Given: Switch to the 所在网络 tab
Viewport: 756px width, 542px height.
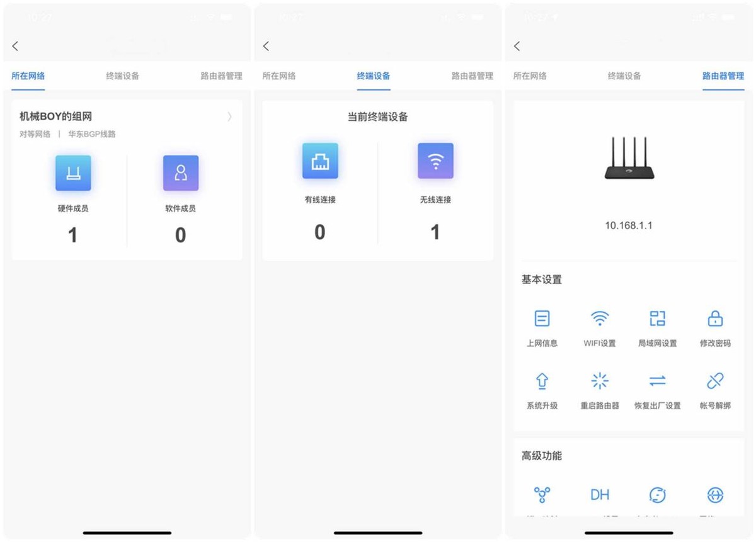Looking at the screenshot, I should [28, 76].
